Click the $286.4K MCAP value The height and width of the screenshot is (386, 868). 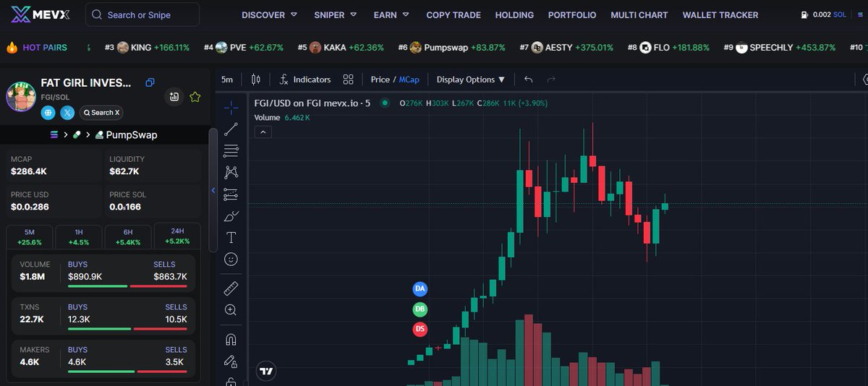29,171
